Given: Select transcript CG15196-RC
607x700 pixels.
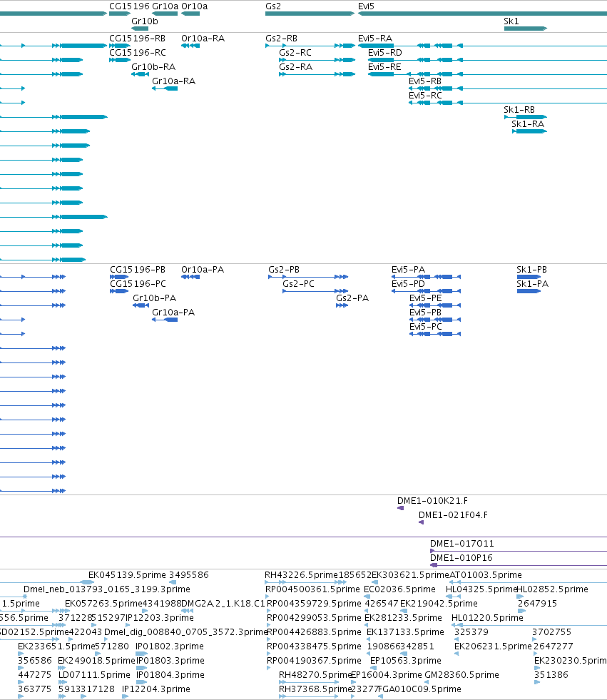Looking at the screenshot, I should (x=138, y=53).
